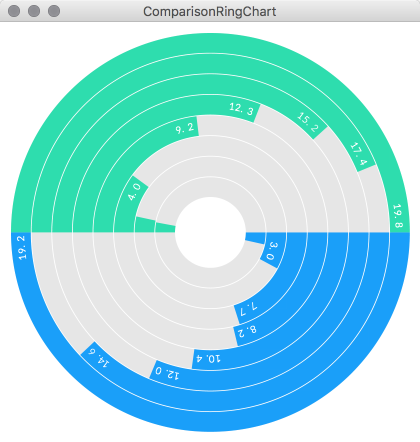The image size is (420, 442).
Task: Close the ComparisonRingChart window
Action: [x=14, y=11]
